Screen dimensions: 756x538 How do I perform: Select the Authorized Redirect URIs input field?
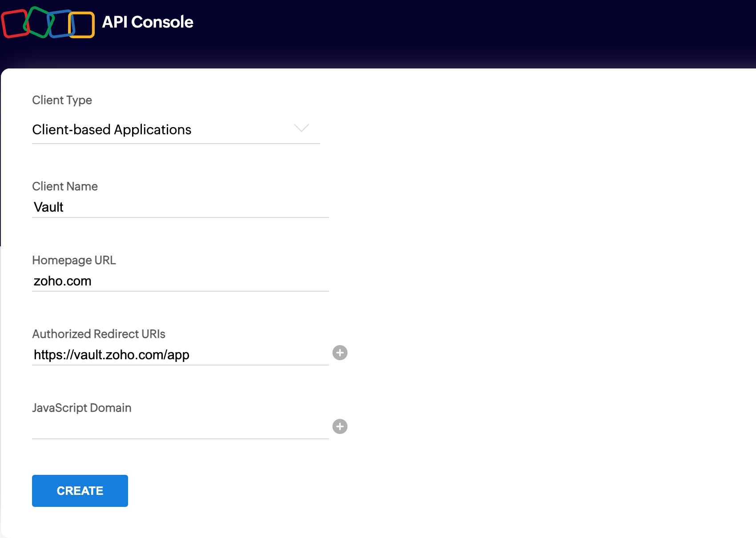181,355
